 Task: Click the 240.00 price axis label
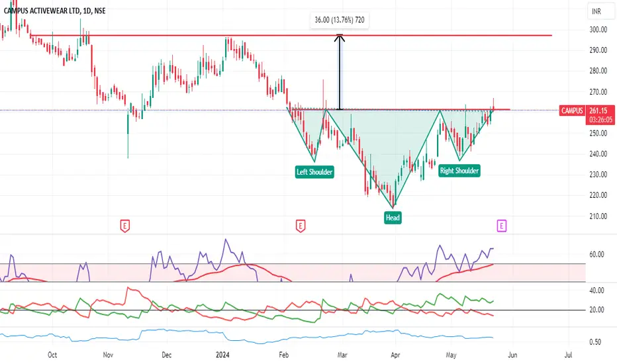pos(598,154)
